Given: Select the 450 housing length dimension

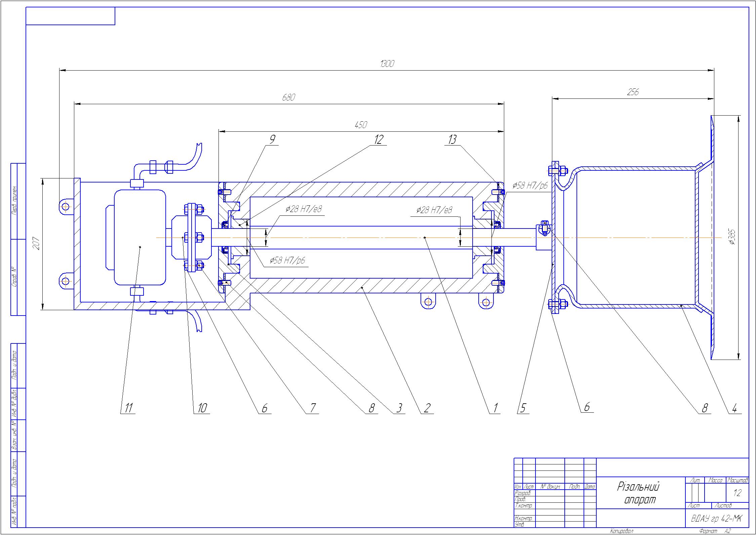Looking at the screenshot, I should coord(361,125).
